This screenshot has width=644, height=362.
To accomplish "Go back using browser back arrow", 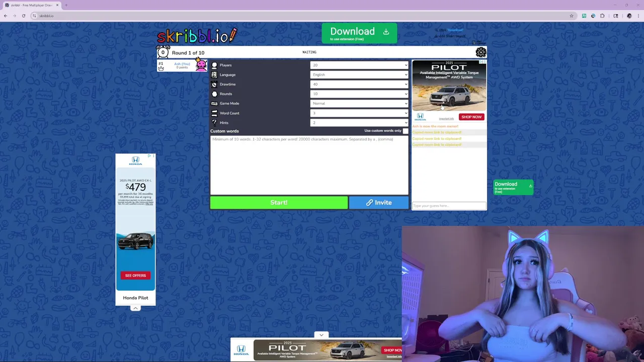I will pos(6,16).
